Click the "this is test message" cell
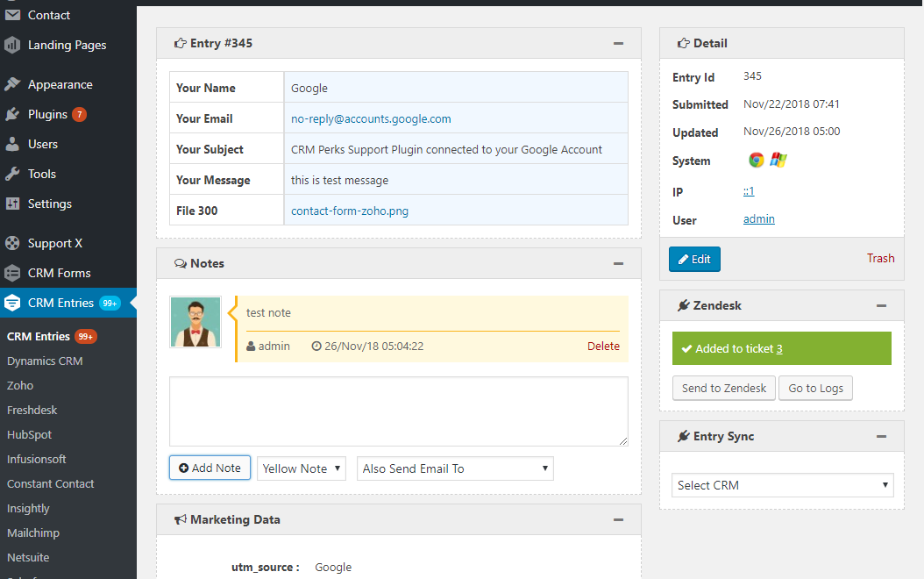 456,180
